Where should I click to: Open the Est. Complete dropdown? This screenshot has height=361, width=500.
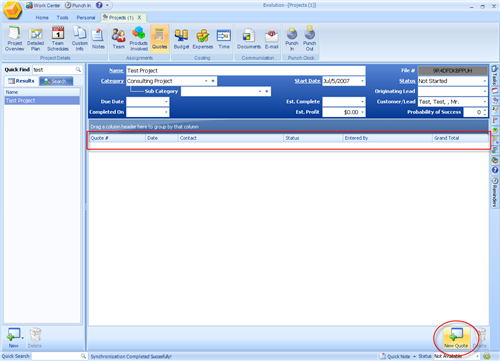tap(362, 101)
